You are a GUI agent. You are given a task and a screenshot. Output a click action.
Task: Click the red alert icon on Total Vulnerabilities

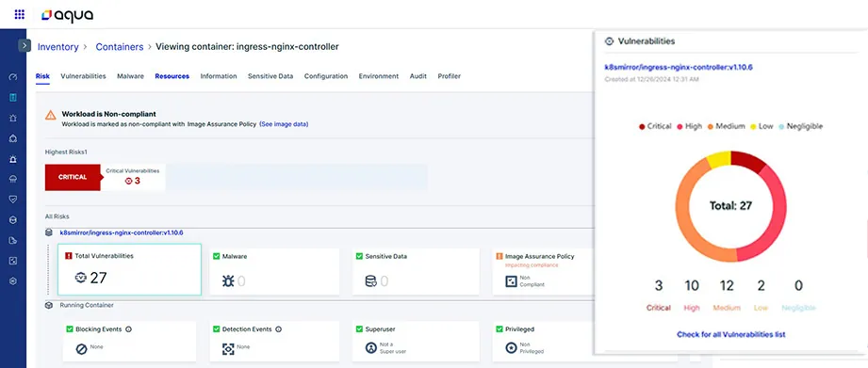point(69,256)
